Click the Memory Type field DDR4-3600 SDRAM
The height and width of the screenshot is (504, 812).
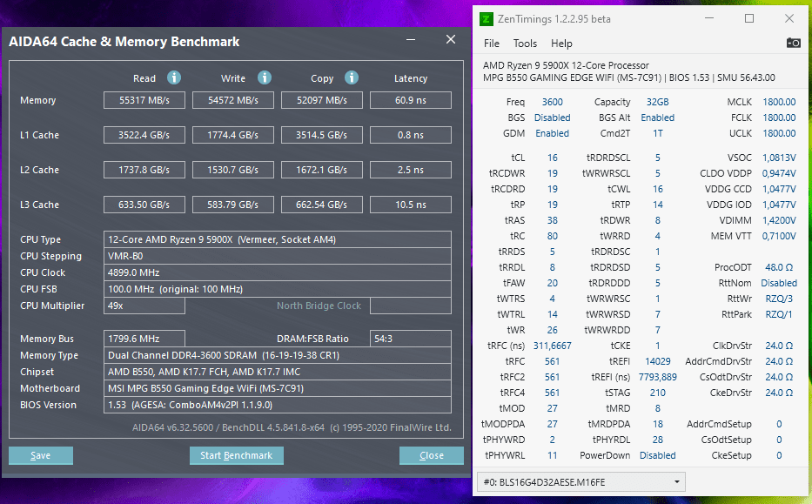[278, 355]
